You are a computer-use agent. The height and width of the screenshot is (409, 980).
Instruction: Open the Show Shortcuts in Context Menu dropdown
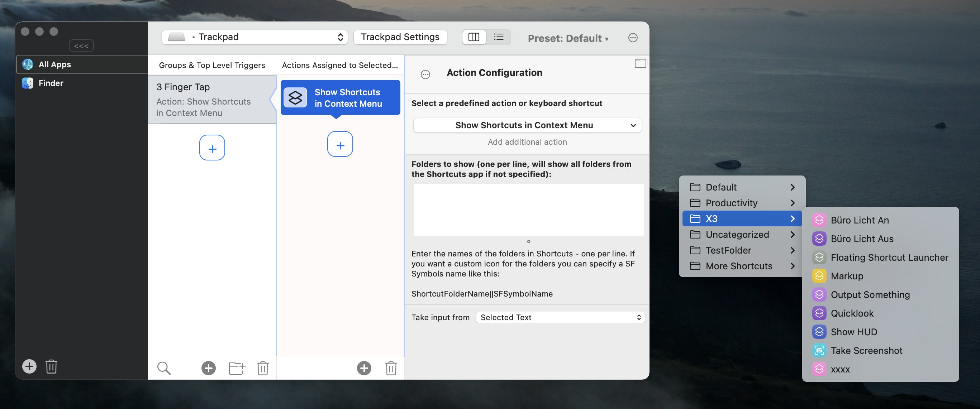click(x=527, y=125)
